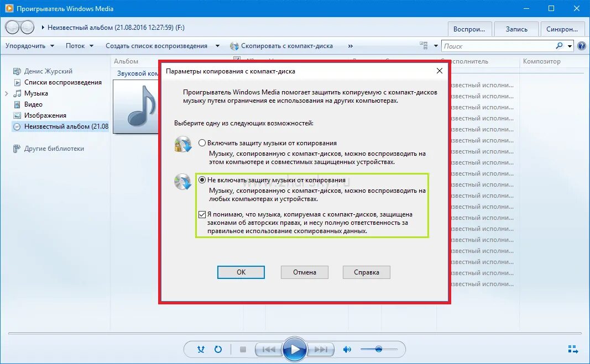Open Справка help for copy options
590x364 pixels.
pos(367,272)
